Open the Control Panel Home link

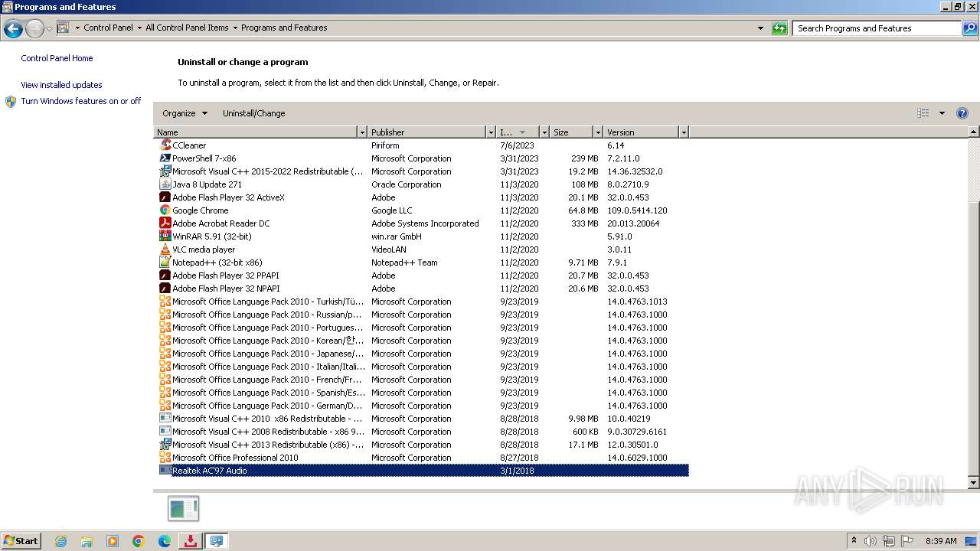click(x=57, y=58)
